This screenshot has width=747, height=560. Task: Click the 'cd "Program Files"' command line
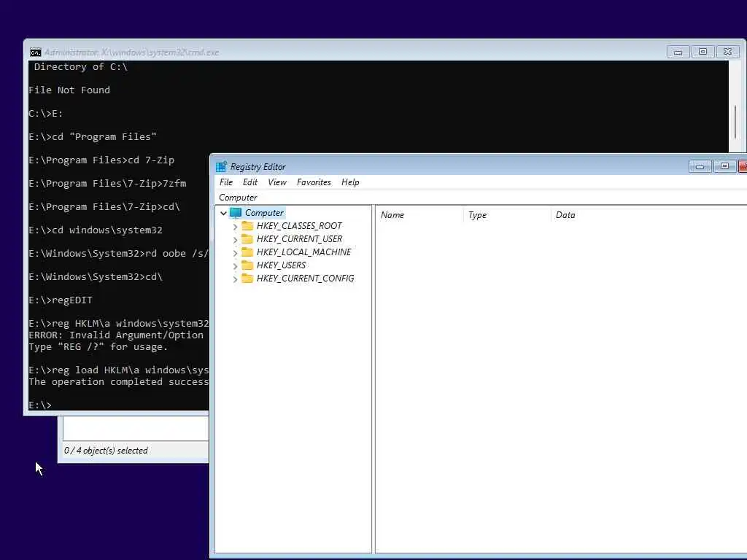[93, 136]
